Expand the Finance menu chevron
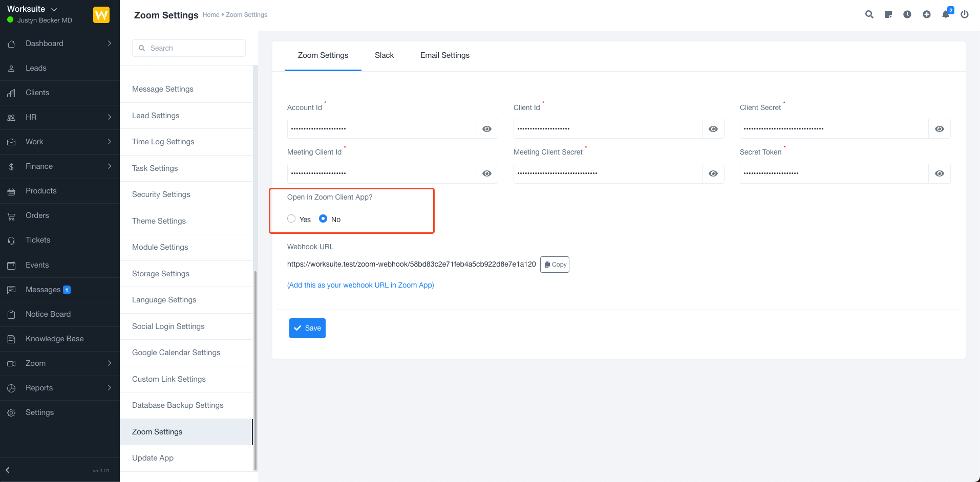 coord(110,166)
